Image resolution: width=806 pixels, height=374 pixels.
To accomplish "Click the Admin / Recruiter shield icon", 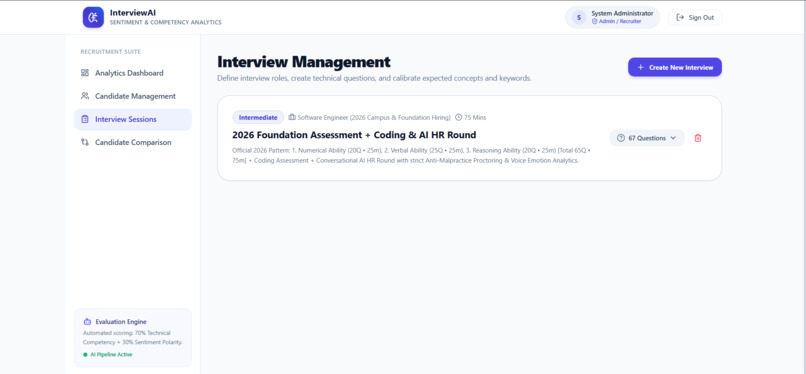I will [594, 22].
